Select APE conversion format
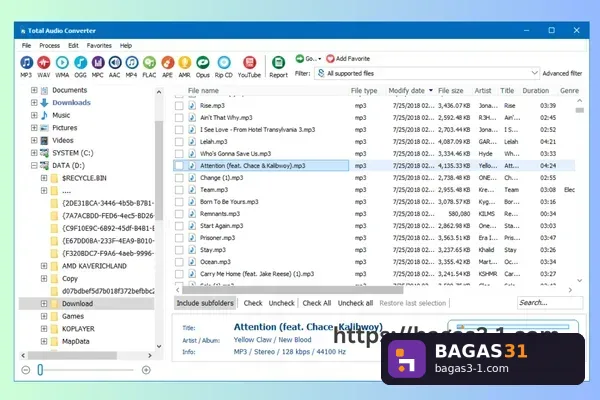This screenshot has height=400, width=600. (167, 63)
